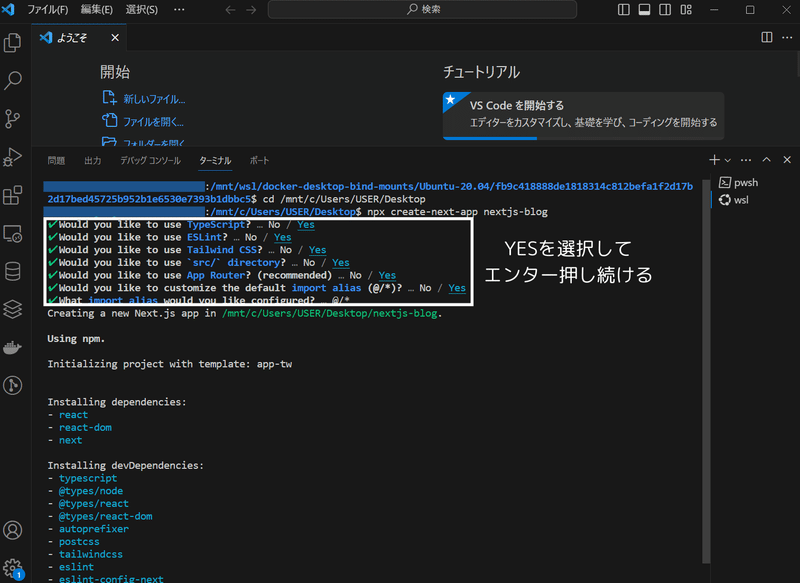Screen dimensions: 800x583
Task: Click the '@types/node' terminal entry
Action: pyautogui.click(x=91, y=491)
